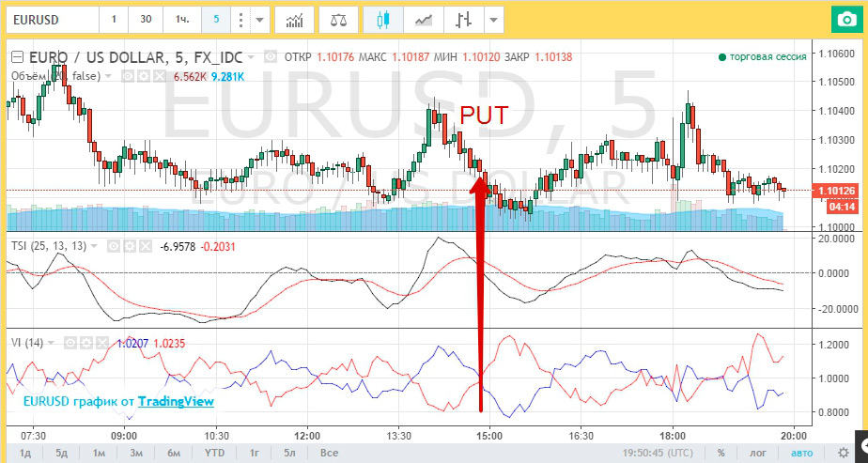Take a chart snapshot with the camera button
Viewport: 868px width, 463px height.
[845, 19]
